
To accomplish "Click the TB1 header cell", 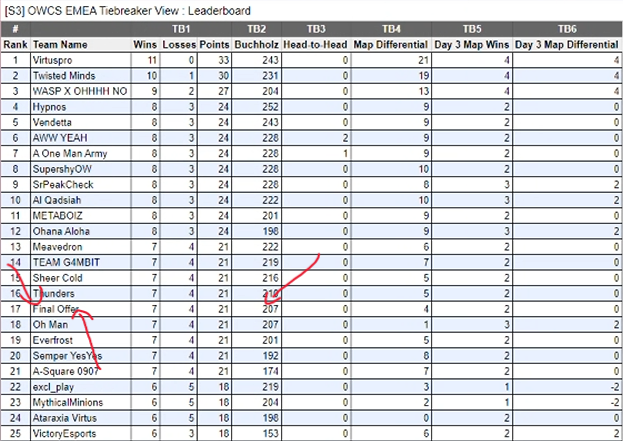I will tap(181, 29).
